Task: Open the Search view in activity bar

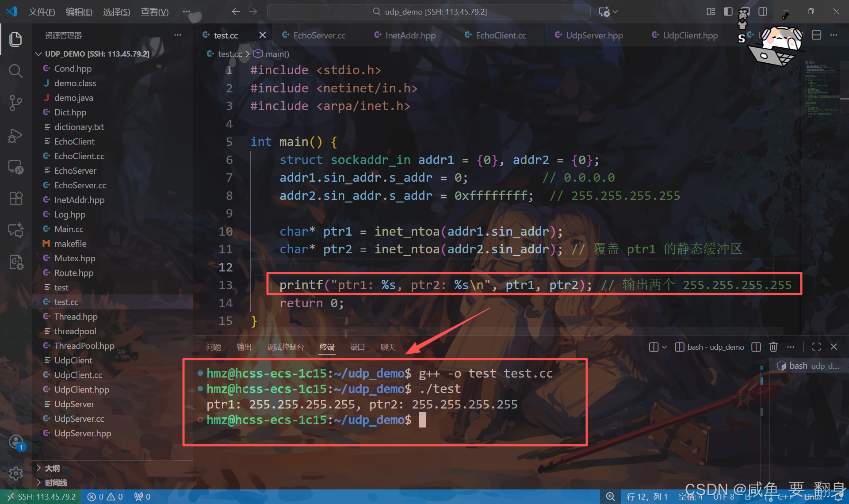Action: (x=15, y=71)
